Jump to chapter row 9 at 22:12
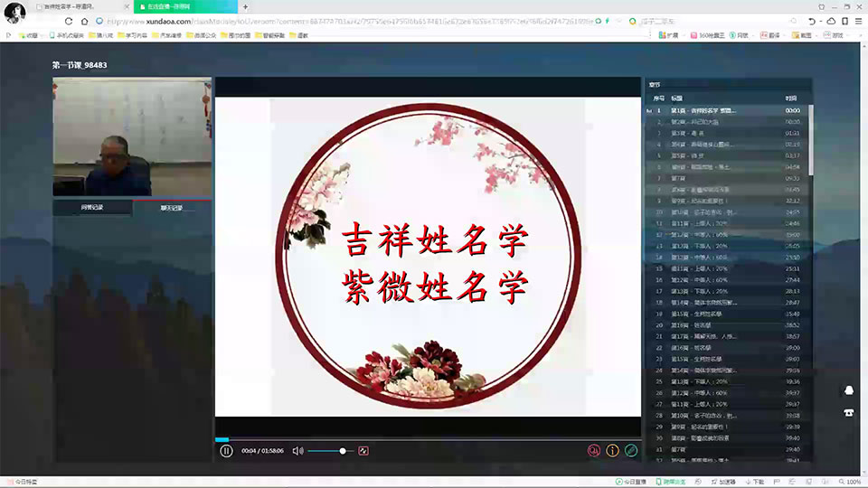This screenshot has width=868, height=488. click(x=726, y=201)
